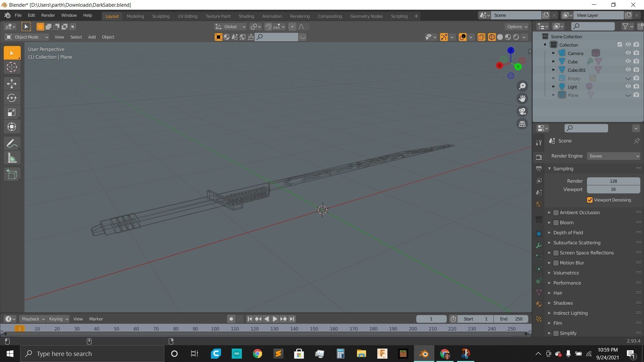Open the File menu
The height and width of the screenshot is (362, 644).
(x=18, y=15)
